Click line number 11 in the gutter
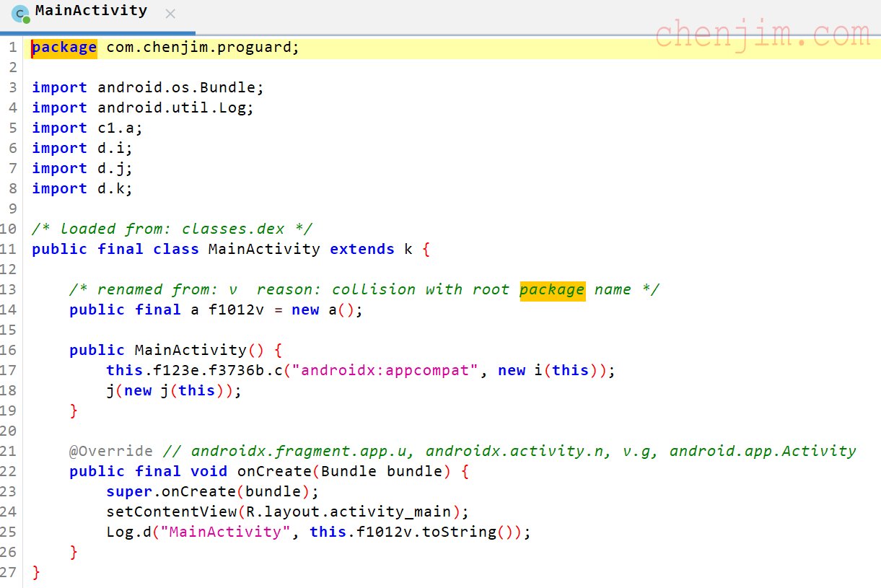The height and width of the screenshot is (588, 881). (8, 250)
